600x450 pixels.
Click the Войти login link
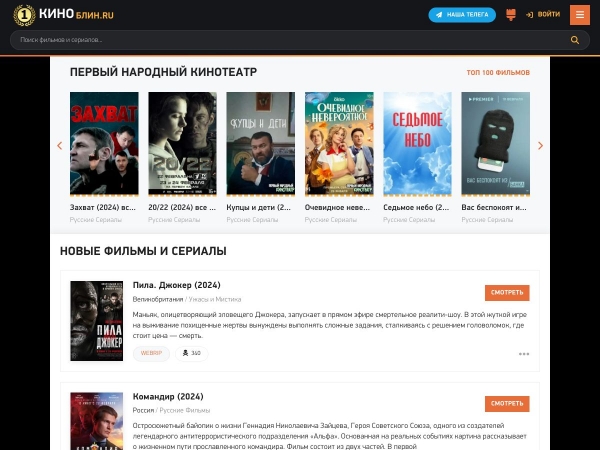[x=543, y=15]
